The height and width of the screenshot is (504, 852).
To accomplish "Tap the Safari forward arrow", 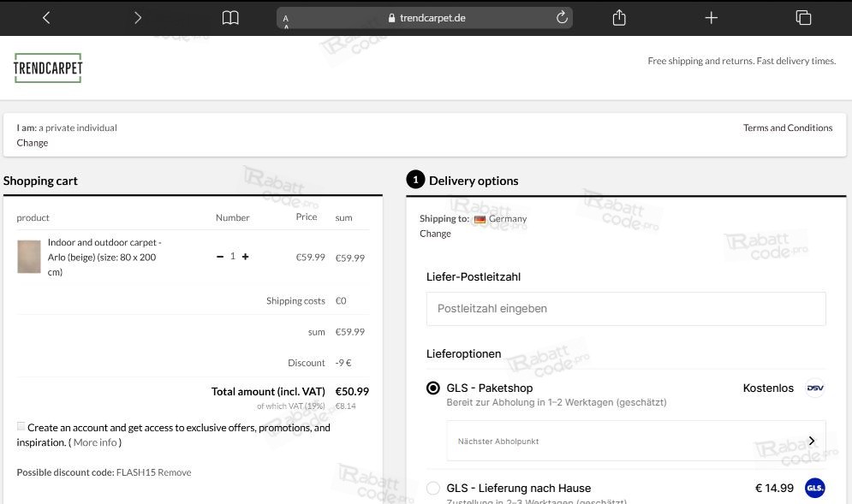I will click(x=138, y=18).
